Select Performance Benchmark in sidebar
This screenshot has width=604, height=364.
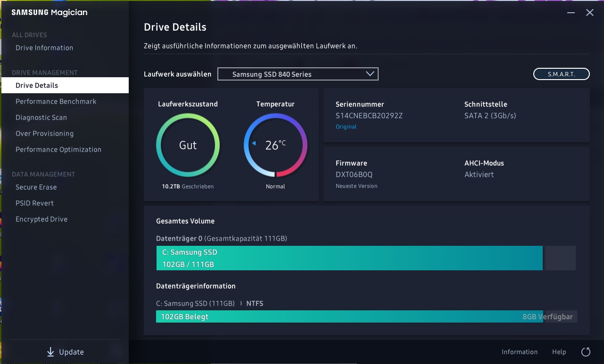[56, 101]
